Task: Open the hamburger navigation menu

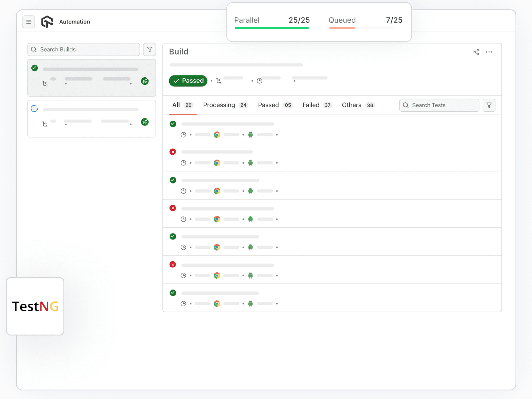Action: click(29, 22)
